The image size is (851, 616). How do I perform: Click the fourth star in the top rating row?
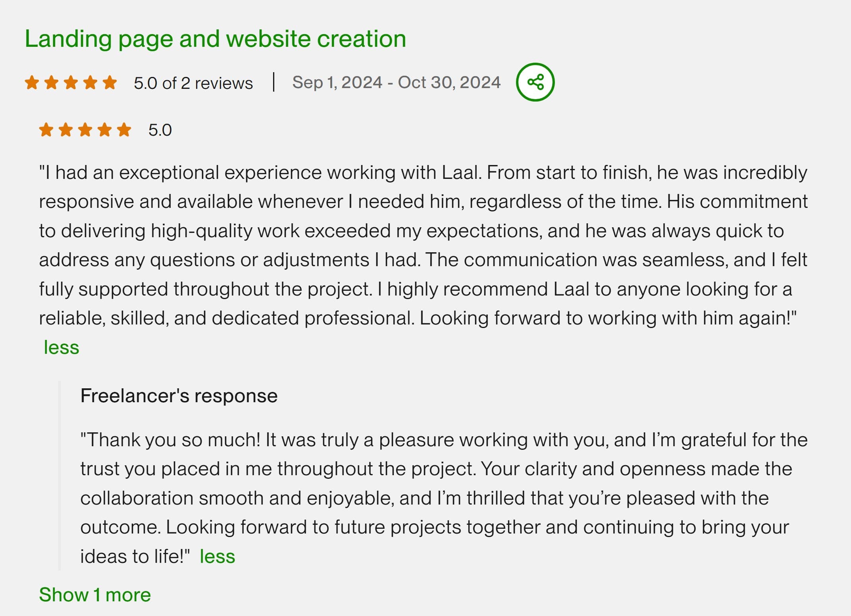click(x=90, y=82)
